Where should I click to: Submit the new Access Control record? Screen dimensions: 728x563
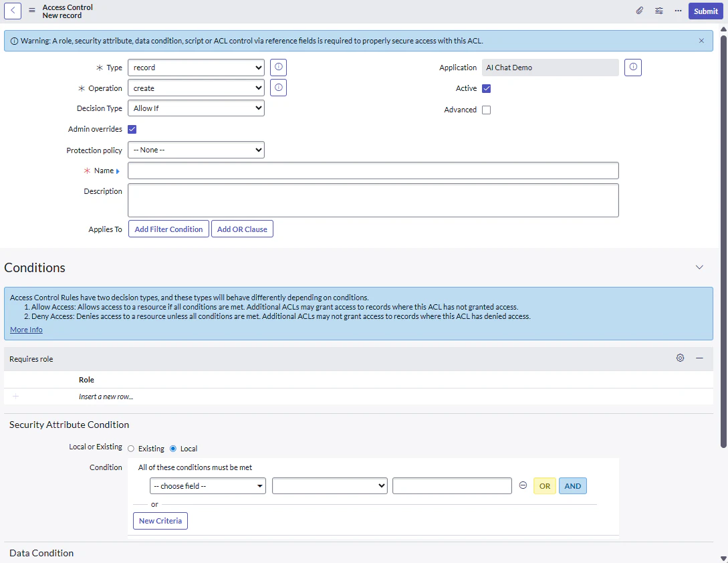click(x=705, y=11)
